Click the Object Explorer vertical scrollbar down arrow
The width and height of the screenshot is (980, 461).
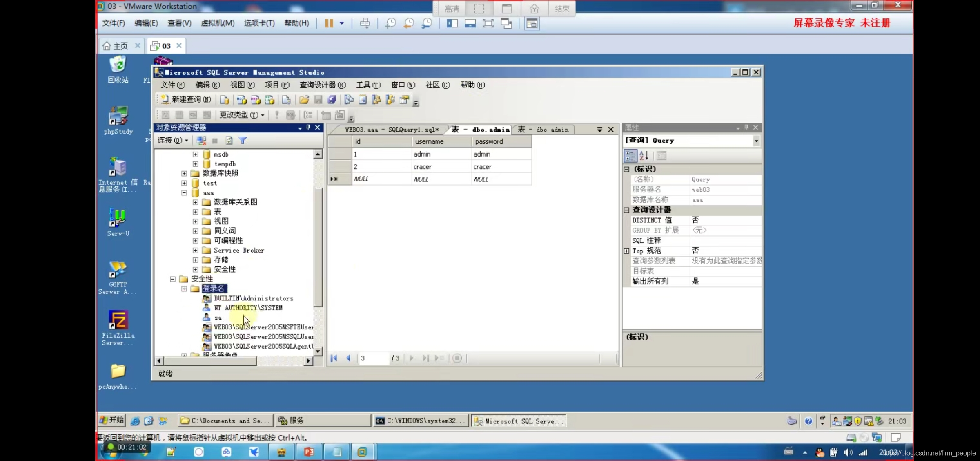pos(318,351)
